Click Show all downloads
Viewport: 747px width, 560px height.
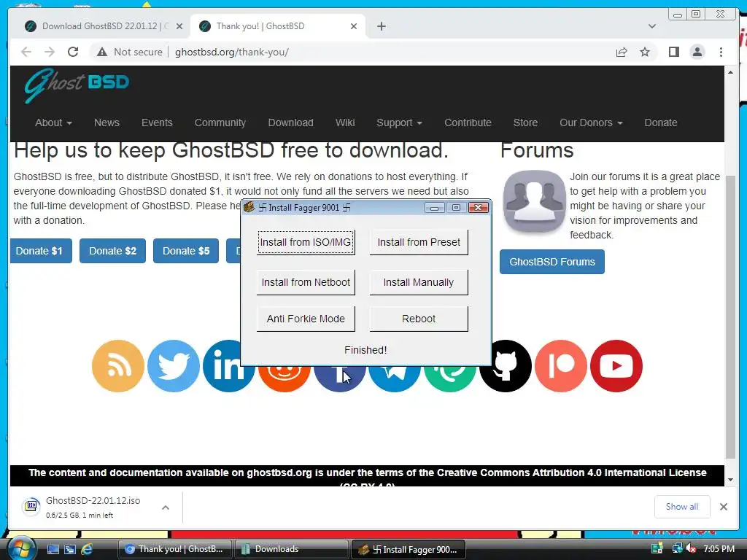(x=682, y=507)
